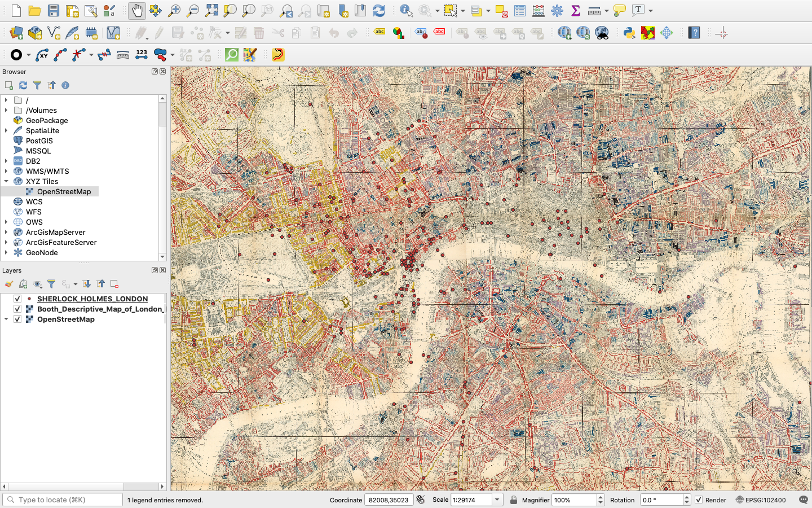812x508 pixels.
Task: Expand the SpatiaLite browser node
Action: pyautogui.click(x=6, y=130)
